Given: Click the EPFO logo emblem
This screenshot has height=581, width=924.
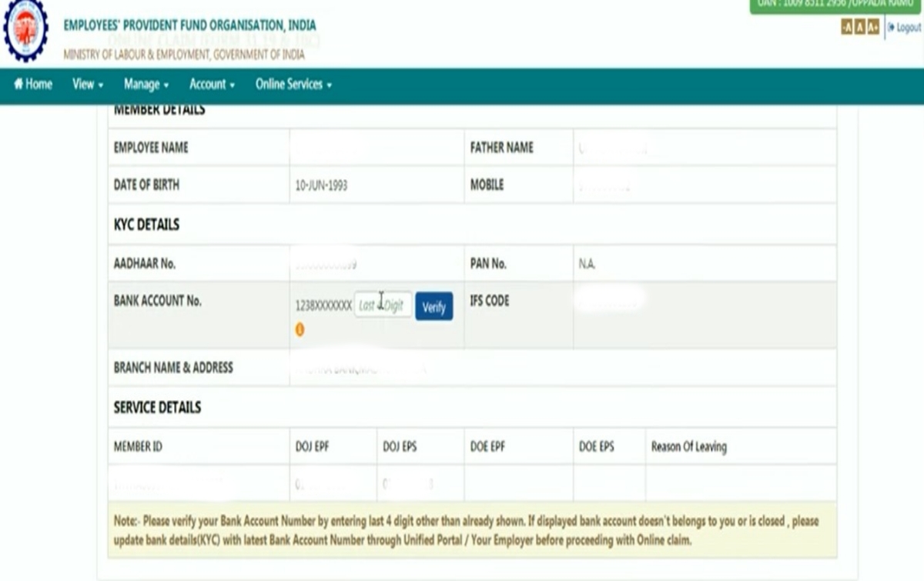Looking at the screenshot, I should pyautogui.click(x=25, y=31).
